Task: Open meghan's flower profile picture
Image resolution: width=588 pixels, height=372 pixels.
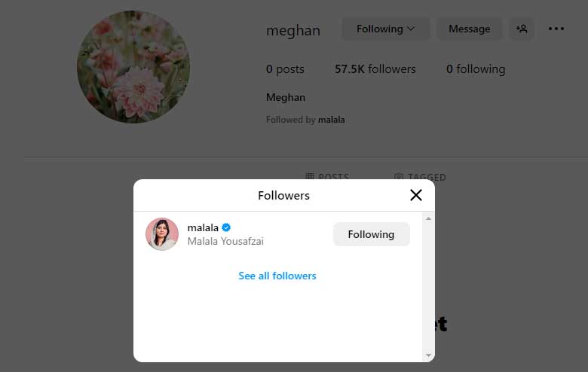Action: [133, 67]
